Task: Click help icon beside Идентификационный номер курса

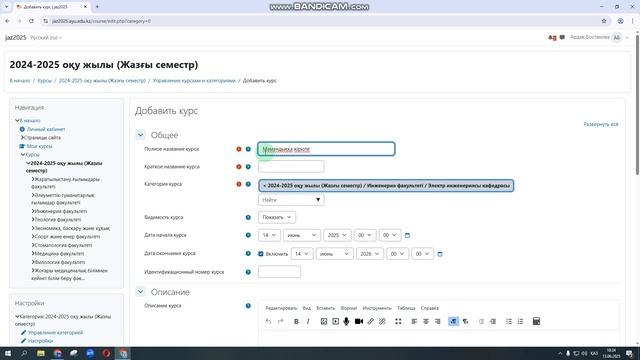Action: pos(248,272)
